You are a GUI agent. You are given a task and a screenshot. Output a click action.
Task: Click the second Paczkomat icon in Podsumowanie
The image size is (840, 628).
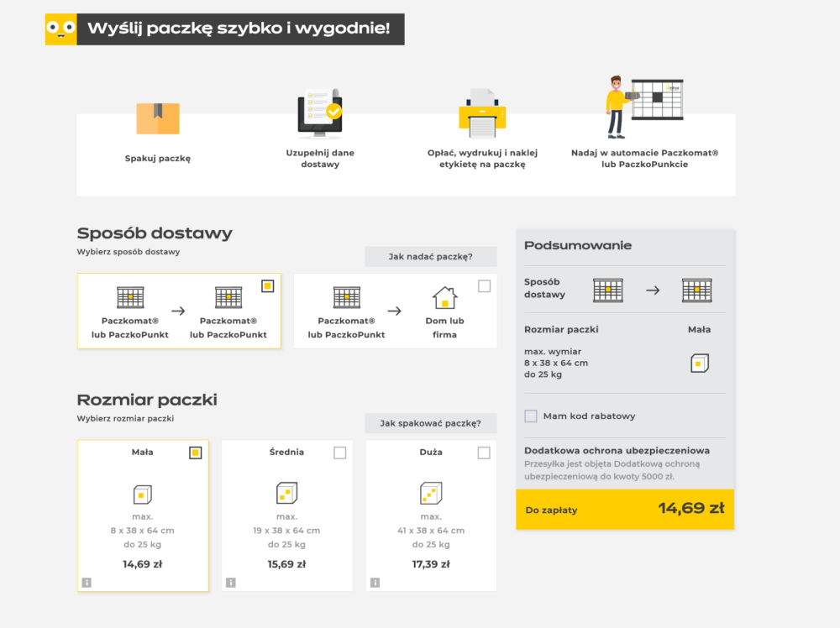click(697, 290)
